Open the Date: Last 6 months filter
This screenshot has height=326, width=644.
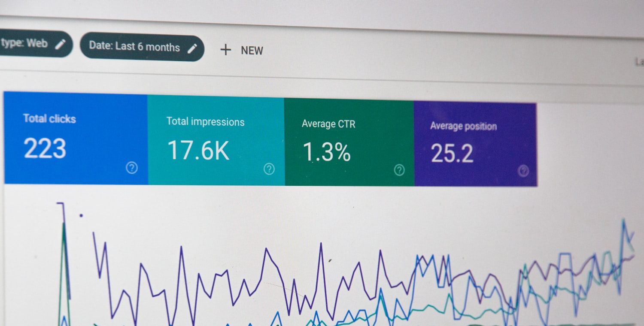point(142,48)
